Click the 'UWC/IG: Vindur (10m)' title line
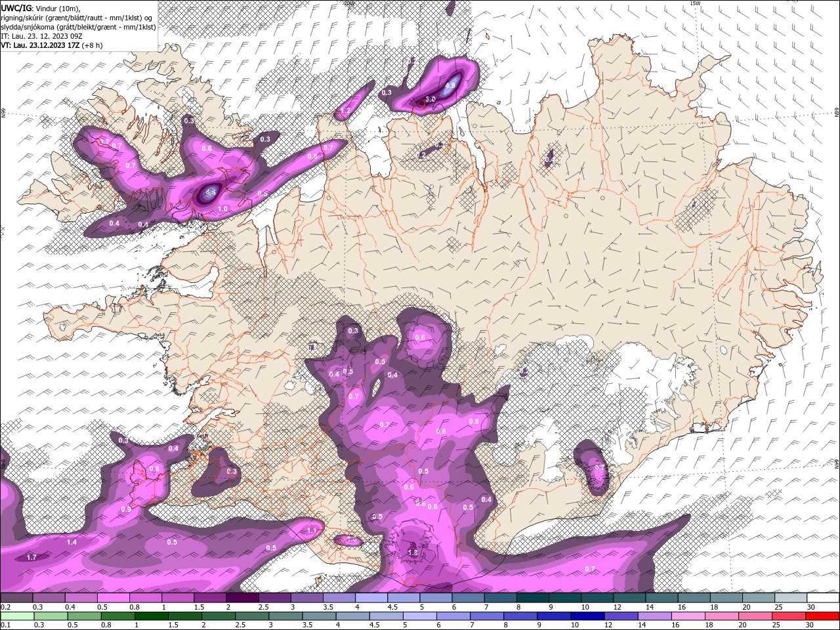 pos(41,8)
